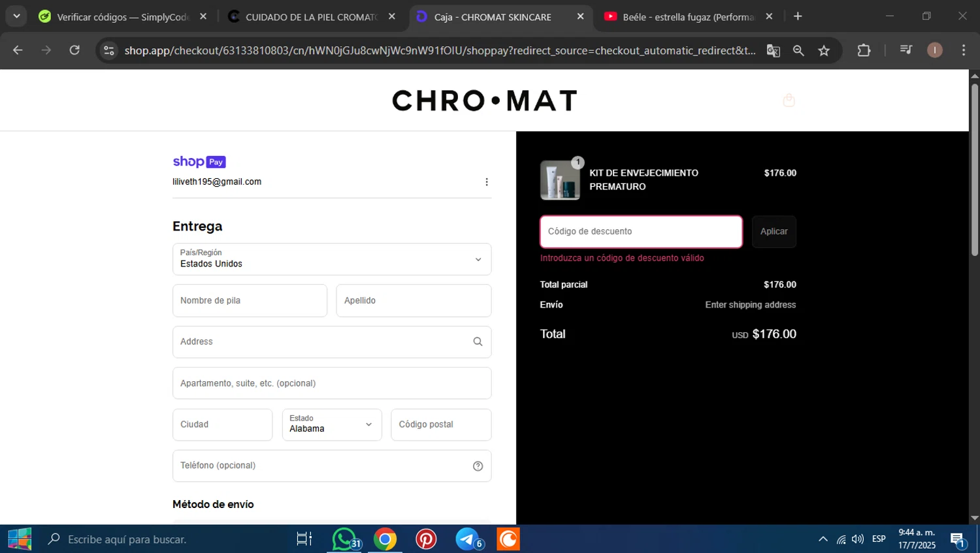Screen dimensions: 980x553
Task: Click the Aplicar discount button
Action: click(x=774, y=232)
